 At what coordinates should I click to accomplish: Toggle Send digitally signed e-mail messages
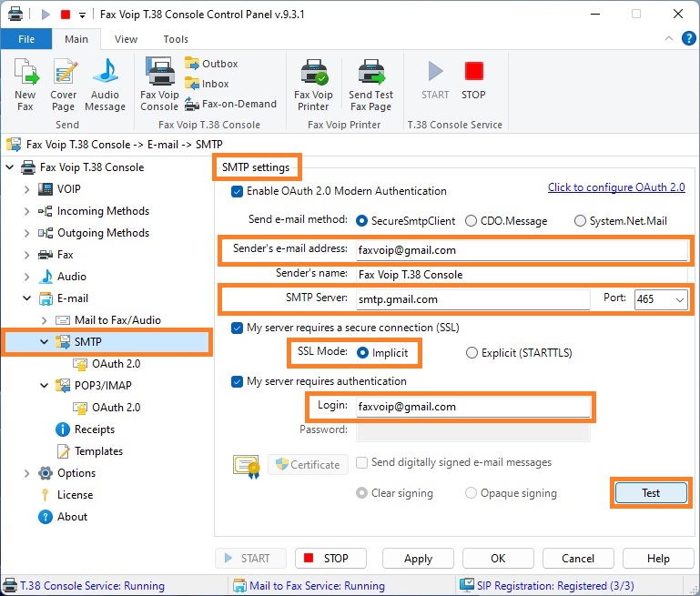pyautogui.click(x=361, y=462)
